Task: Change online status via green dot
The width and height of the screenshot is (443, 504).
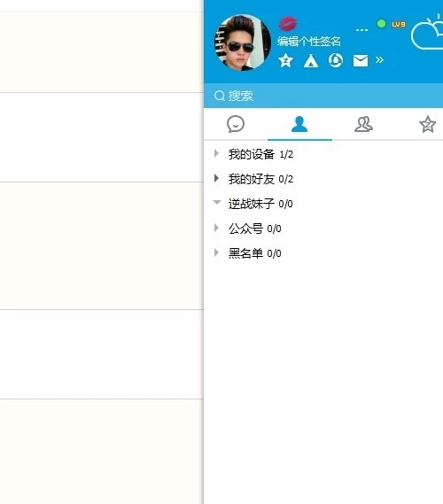Action: tap(381, 23)
